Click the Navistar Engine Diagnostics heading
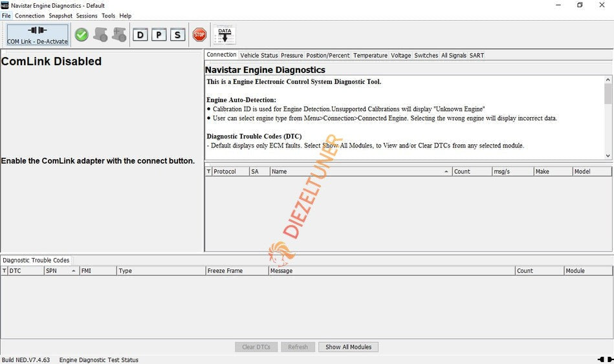Screen dimensions: 614x364 point(265,70)
